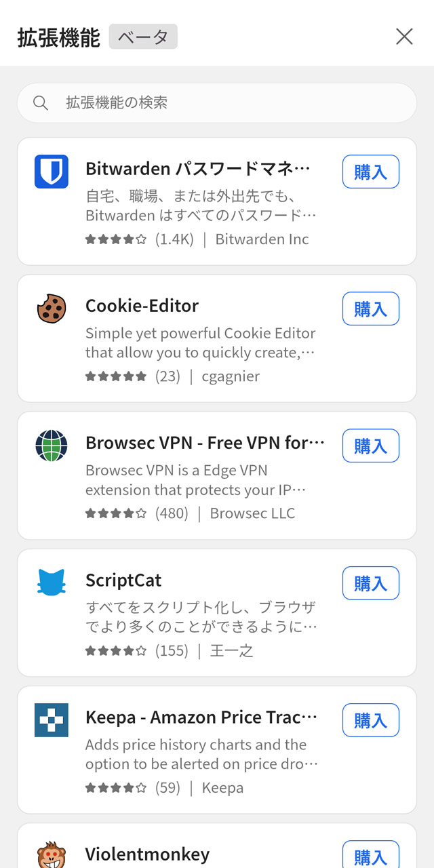The width and height of the screenshot is (434, 868).
Task: Click the 購入 button for Bitwarden
Action: [x=370, y=172]
